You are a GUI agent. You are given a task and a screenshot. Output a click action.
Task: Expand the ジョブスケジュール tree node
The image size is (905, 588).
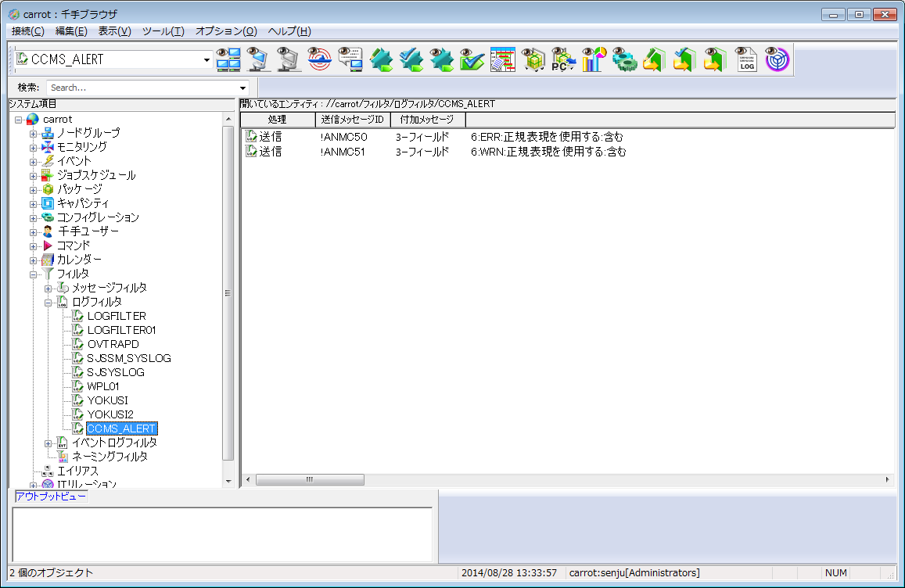coord(33,176)
